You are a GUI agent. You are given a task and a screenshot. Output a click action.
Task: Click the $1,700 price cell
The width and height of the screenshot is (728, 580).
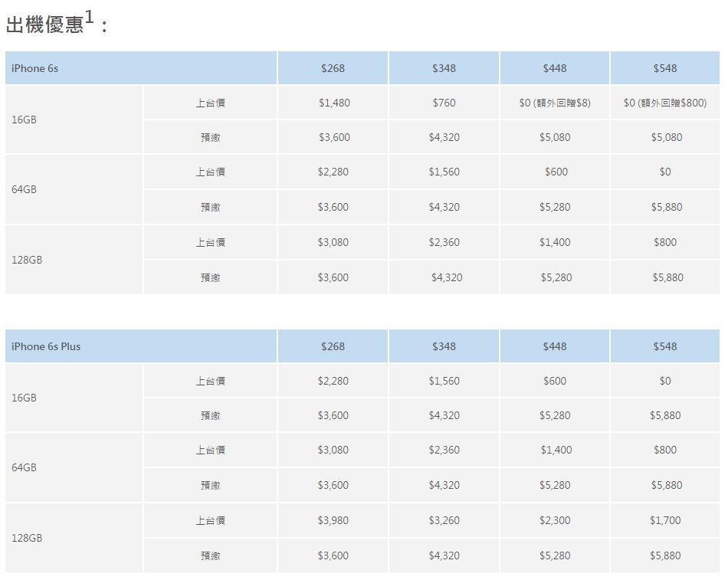click(664, 520)
